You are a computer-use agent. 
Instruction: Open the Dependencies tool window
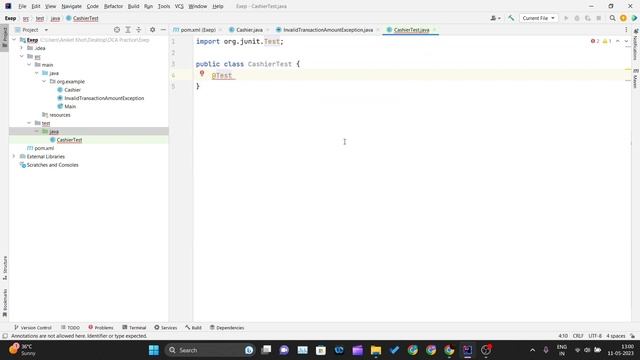(227, 328)
